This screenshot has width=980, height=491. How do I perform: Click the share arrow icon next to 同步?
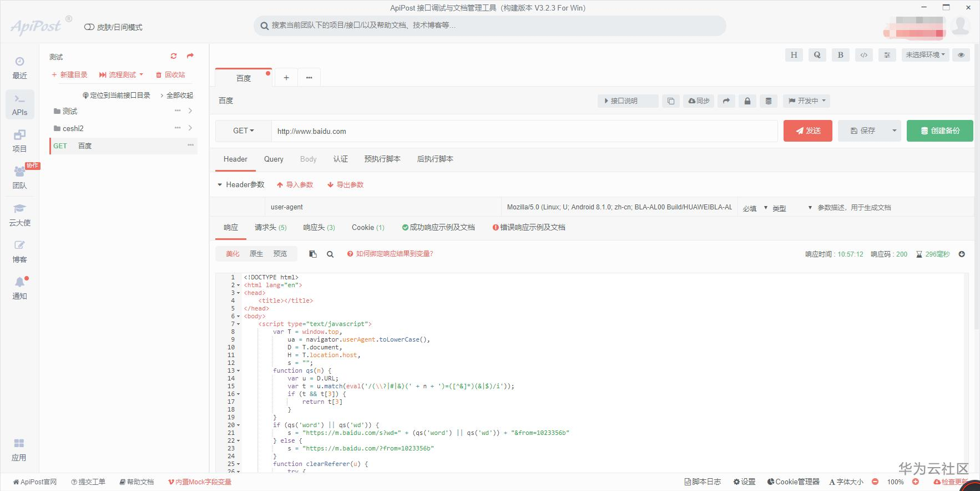[726, 101]
